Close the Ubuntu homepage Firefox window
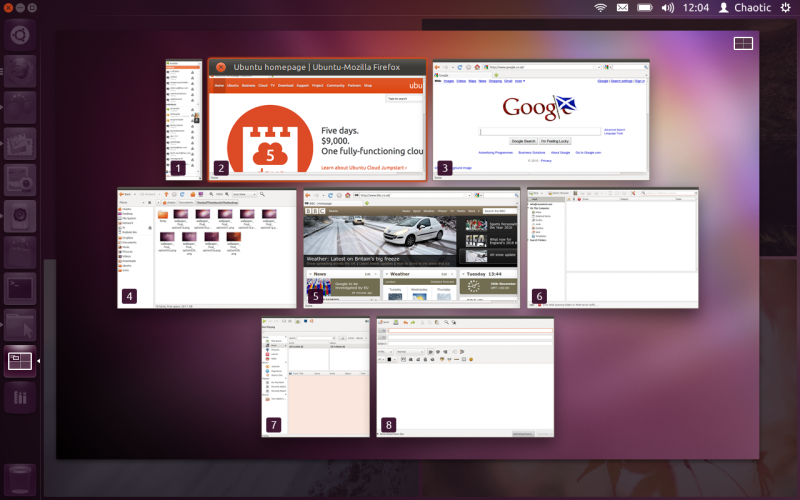800x500 pixels. coord(221,67)
